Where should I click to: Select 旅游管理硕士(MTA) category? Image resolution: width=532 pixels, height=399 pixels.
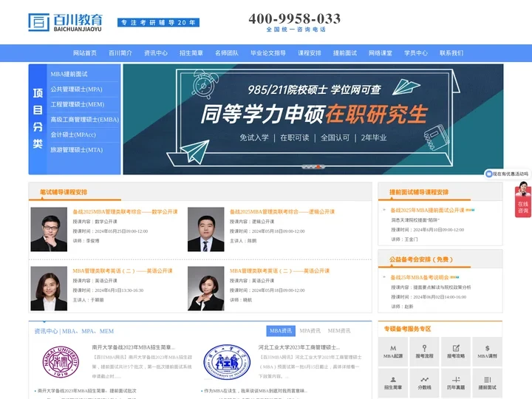tap(77, 149)
